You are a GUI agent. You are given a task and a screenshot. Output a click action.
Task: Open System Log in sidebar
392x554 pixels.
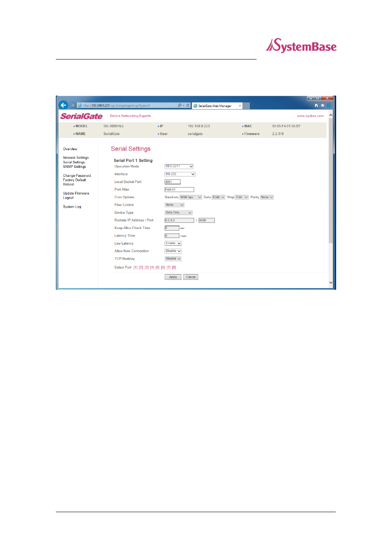pos(72,207)
